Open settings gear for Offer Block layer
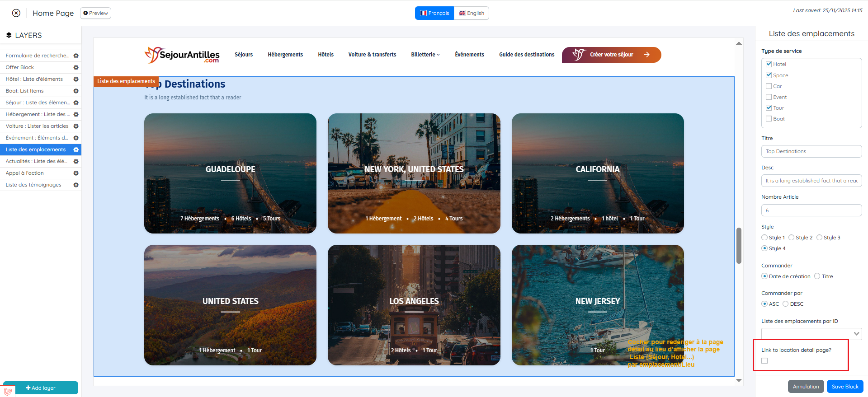The height and width of the screenshot is (397, 868). (76, 67)
